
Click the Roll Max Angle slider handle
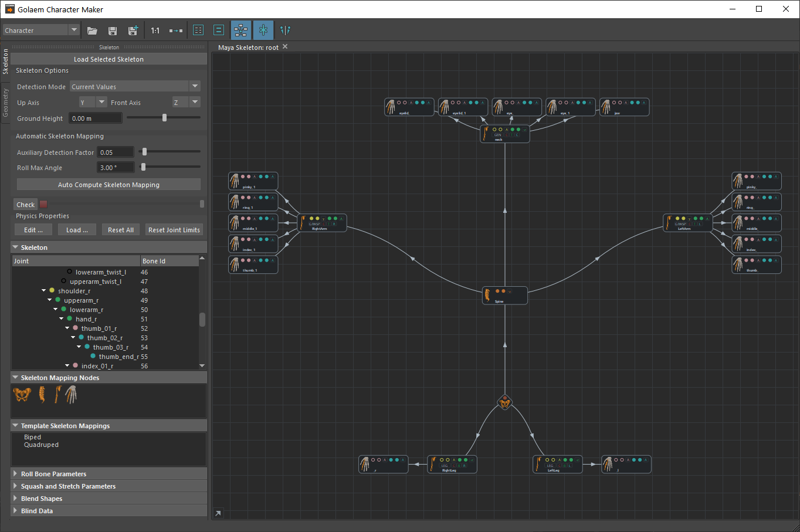coord(143,167)
